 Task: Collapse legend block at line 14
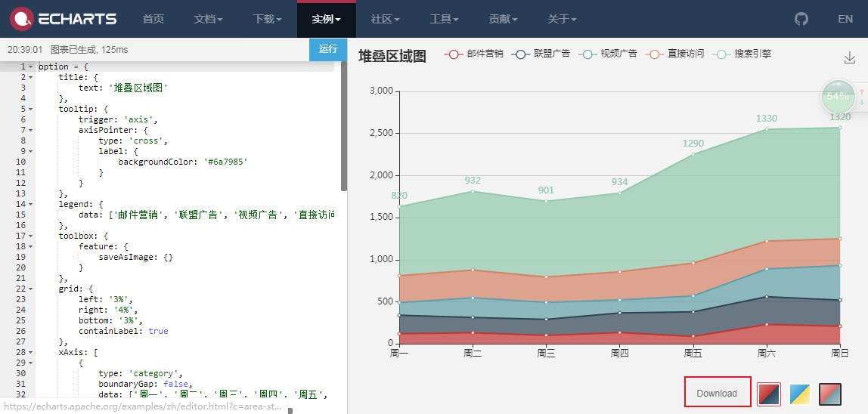[x=31, y=204]
